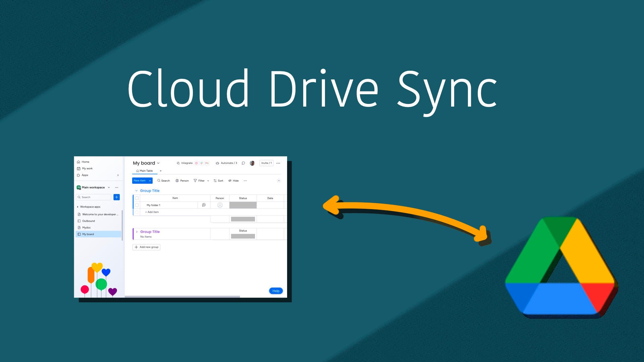The width and height of the screenshot is (644, 362).
Task: Expand the Workspace apps tree
Action: pos(78,207)
